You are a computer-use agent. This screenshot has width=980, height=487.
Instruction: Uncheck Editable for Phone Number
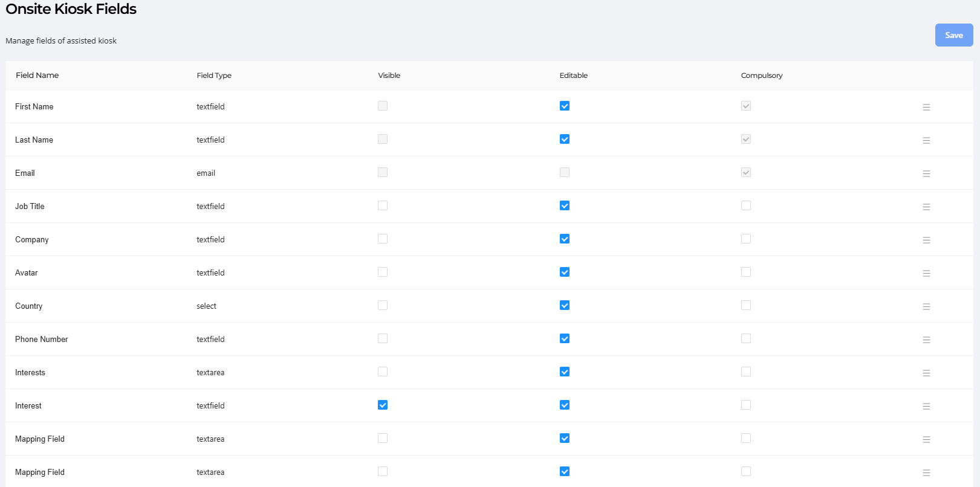tap(565, 338)
